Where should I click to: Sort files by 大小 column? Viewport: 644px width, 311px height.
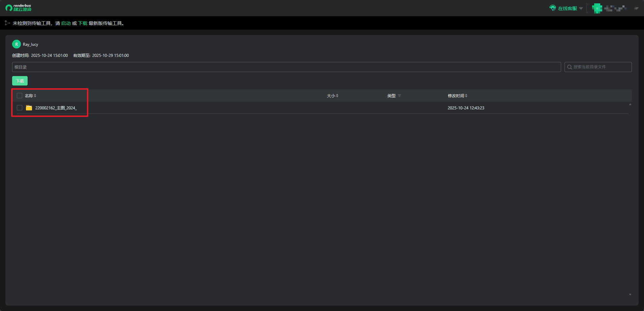pyautogui.click(x=337, y=96)
